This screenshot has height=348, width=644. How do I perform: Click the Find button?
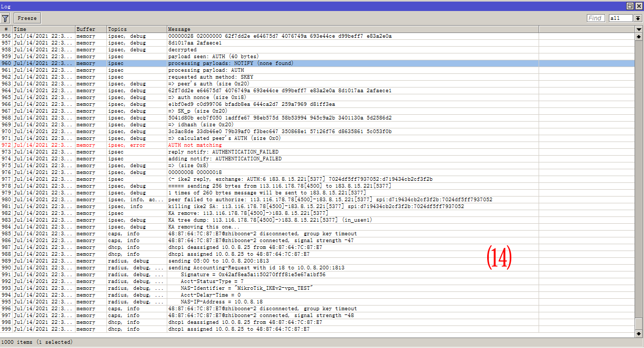595,17
